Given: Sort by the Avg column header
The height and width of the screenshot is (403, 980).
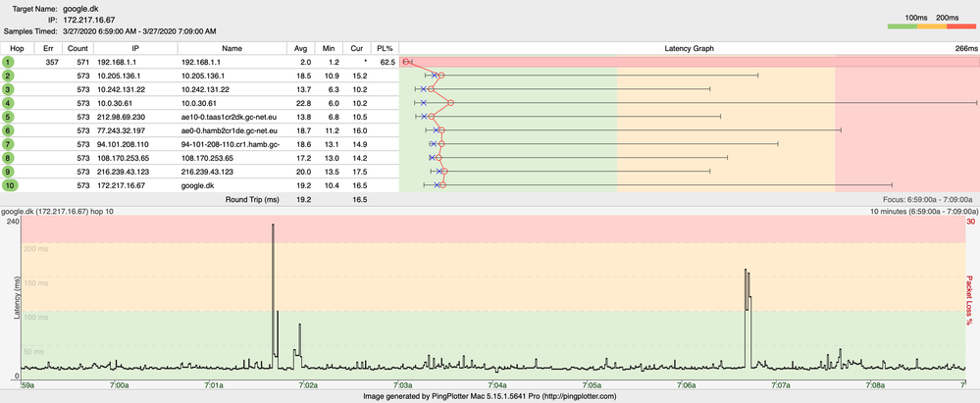Looking at the screenshot, I should point(300,47).
